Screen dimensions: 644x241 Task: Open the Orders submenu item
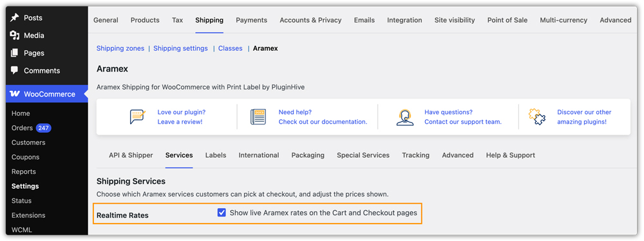22,128
